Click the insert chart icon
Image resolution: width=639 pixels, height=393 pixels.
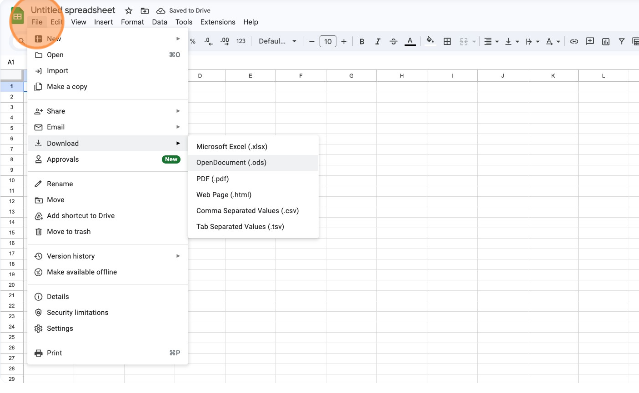coord(606,42)
